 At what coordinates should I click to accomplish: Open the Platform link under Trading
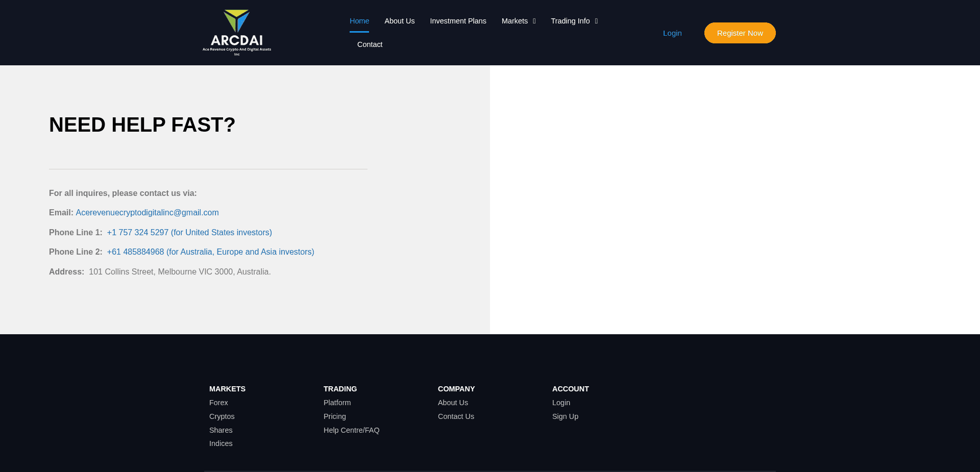(337, 403)
